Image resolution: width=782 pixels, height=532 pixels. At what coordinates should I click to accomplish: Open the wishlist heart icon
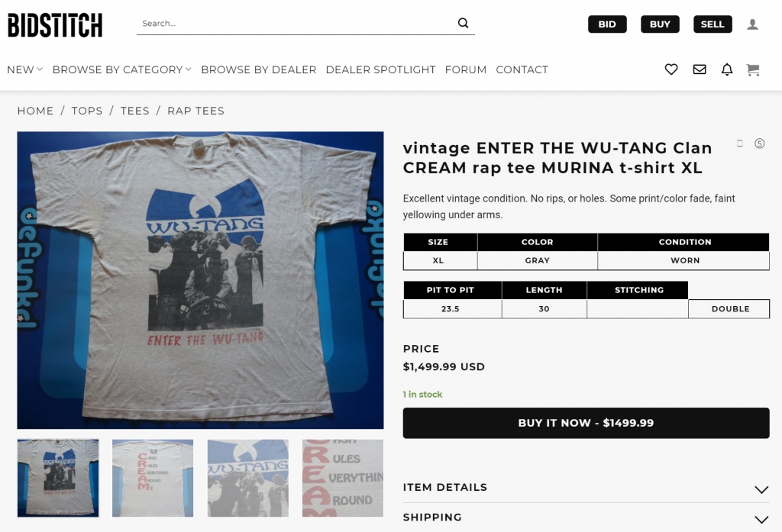671,69
